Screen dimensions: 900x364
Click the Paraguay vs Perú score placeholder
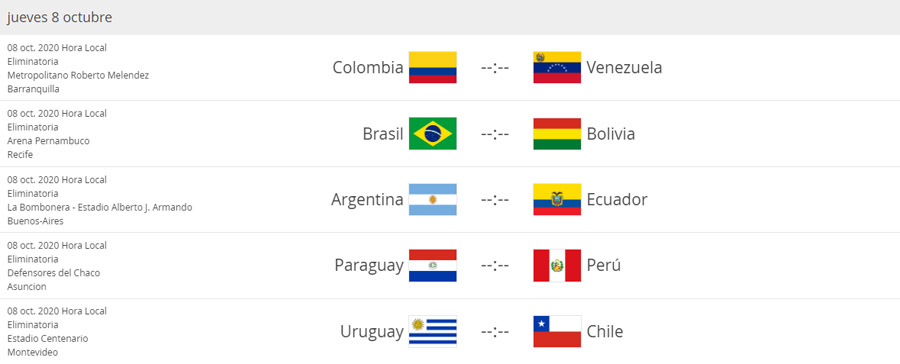click(495, 266)
